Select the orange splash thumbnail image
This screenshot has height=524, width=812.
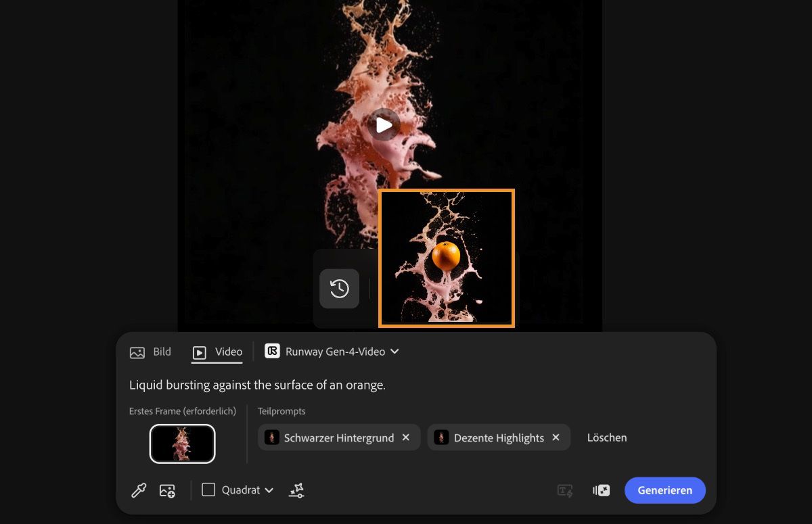pyautogui.click(x=447, y=258)
